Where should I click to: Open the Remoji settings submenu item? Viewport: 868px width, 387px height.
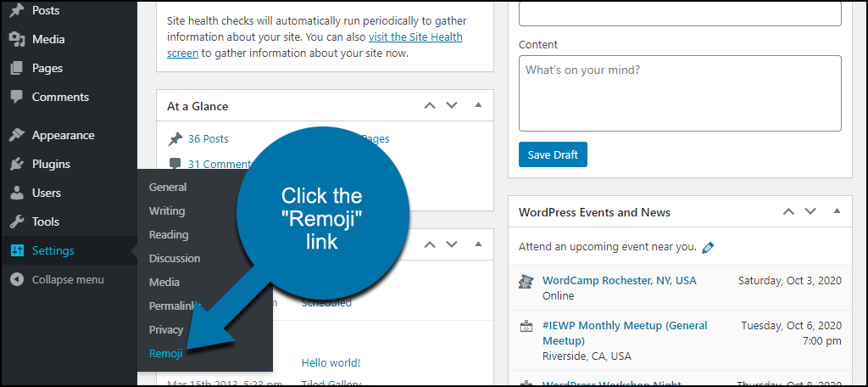[165, 354]
